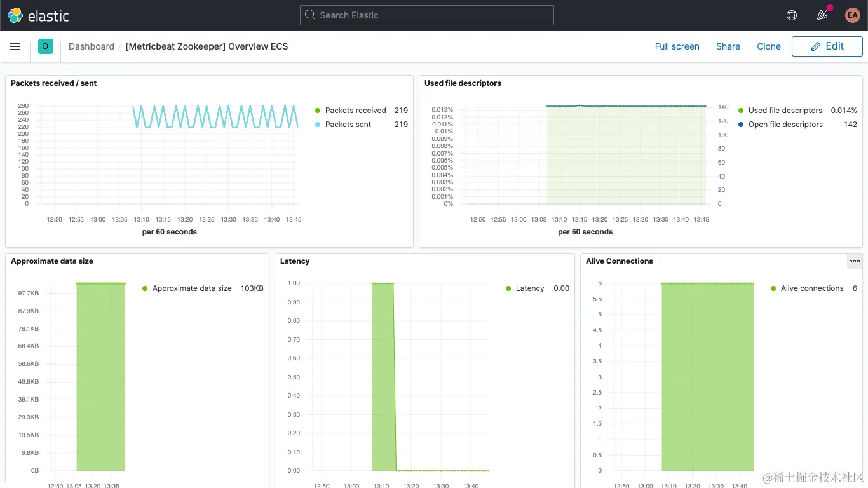Viewport: 868px width, 488px height.
Task: Expand the side navigation with the hamburger menu
Action: [x=15, y=46]
